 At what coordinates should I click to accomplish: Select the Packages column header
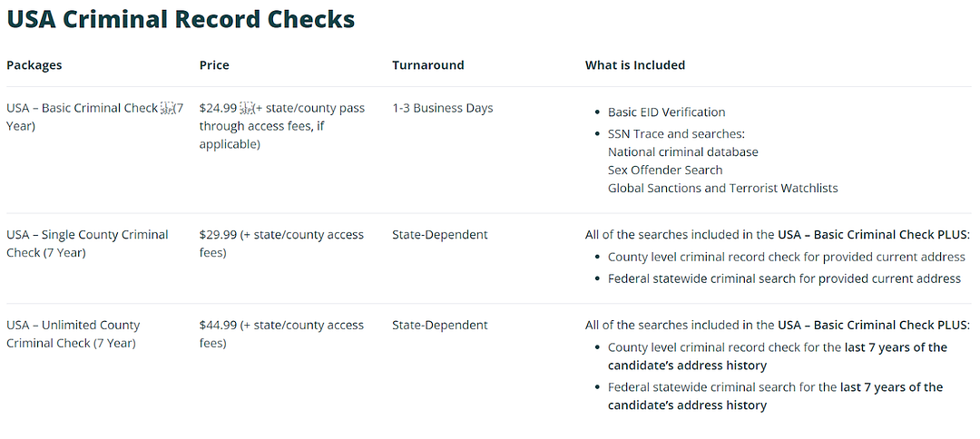(x=34, y=65)
